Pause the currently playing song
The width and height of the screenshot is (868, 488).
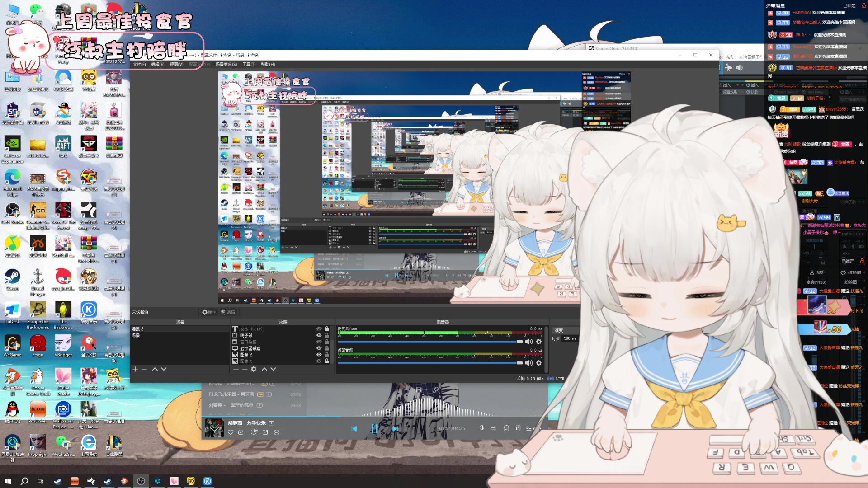pyautogui.click(x=374, y=429)
